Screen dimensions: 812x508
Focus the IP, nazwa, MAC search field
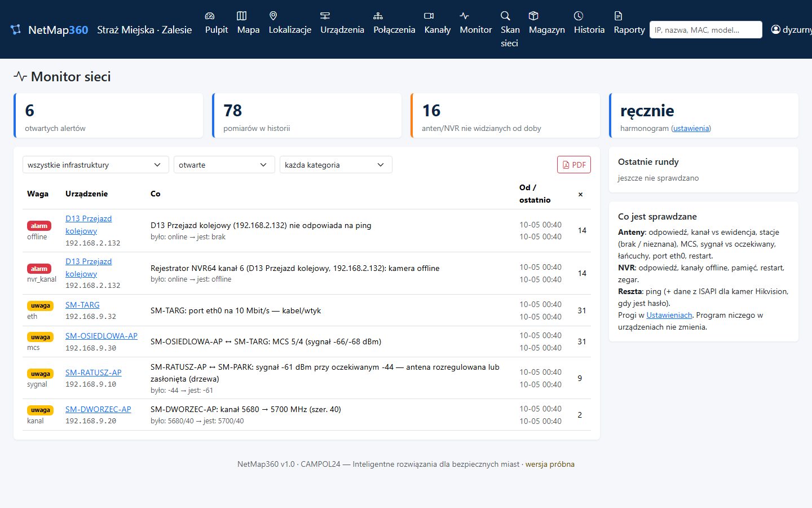click(x=706, y=30)
